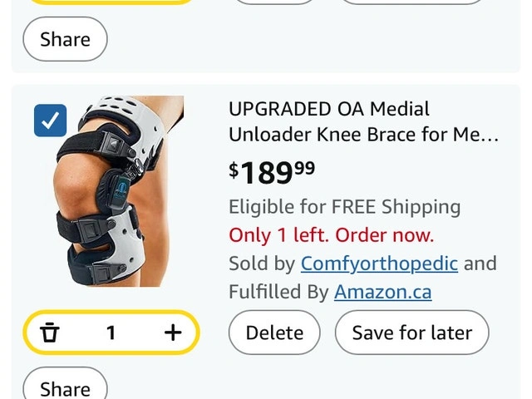Click the quantity value 1
532x399 pixels.
click(x=111, y=332)
